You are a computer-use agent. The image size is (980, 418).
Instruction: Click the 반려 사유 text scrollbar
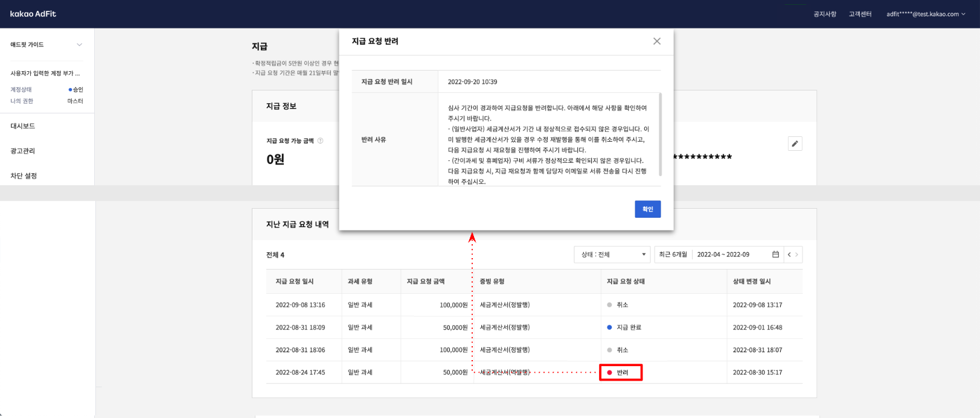(x=660, y=134)
